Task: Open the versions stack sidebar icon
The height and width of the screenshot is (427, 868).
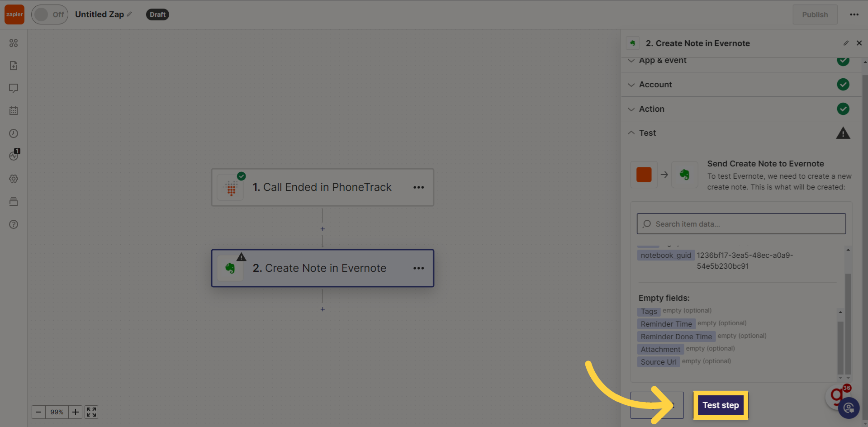Action: (14, 201)
